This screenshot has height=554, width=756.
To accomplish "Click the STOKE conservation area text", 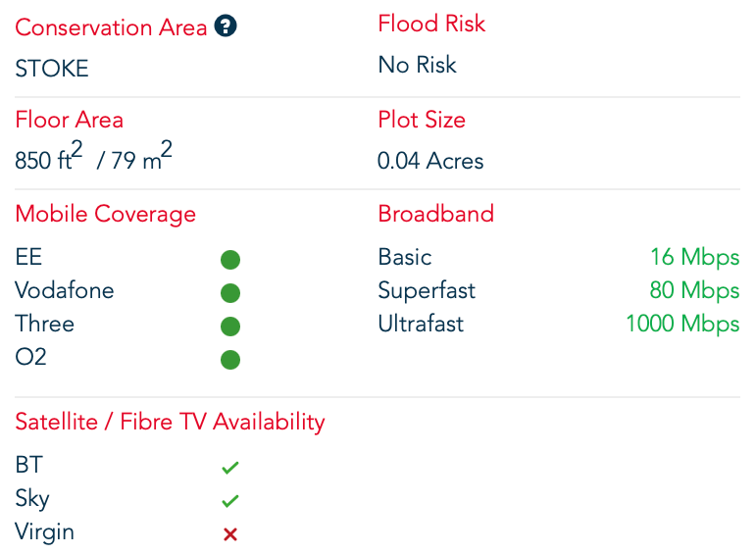I will click(52, 68).
